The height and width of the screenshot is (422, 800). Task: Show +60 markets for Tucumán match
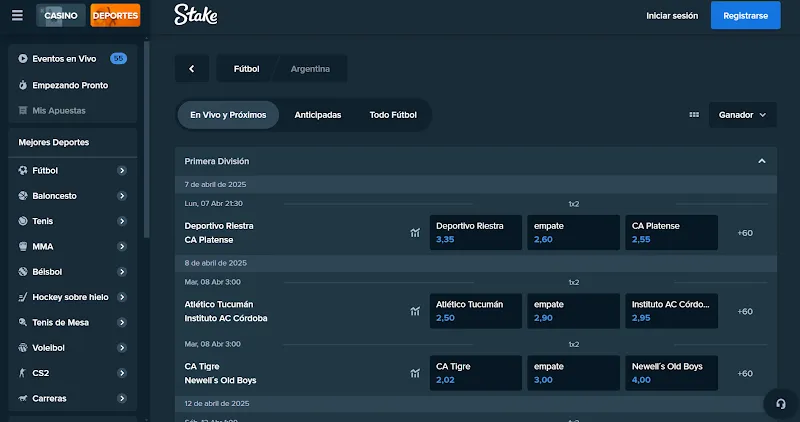[745, 311]
